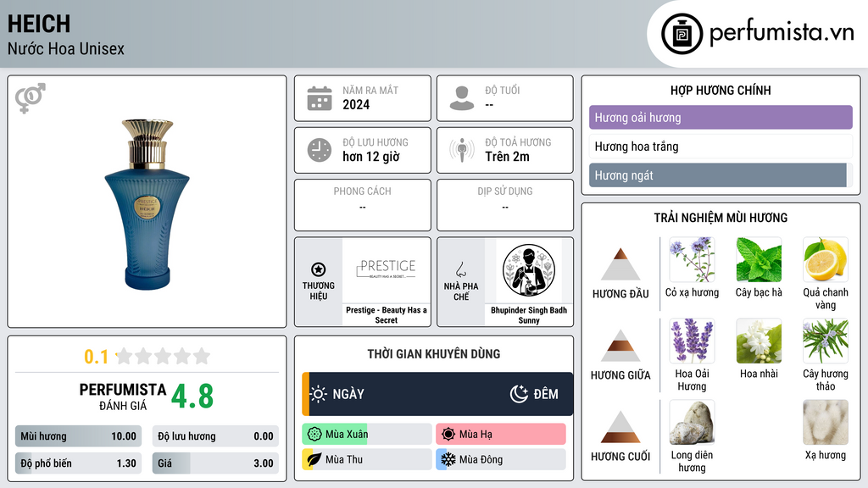The width and height of the screenshot is (868, 488).
Task: Click the Mùi hương 10.00 score bar
Action: (78, 436)
